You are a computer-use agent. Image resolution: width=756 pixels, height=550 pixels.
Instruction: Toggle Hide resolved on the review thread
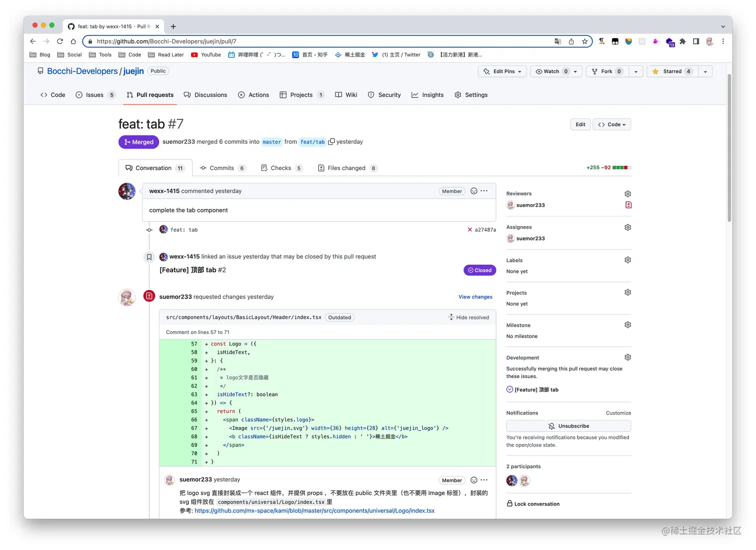pyautogui.click(x=468, y=317)
